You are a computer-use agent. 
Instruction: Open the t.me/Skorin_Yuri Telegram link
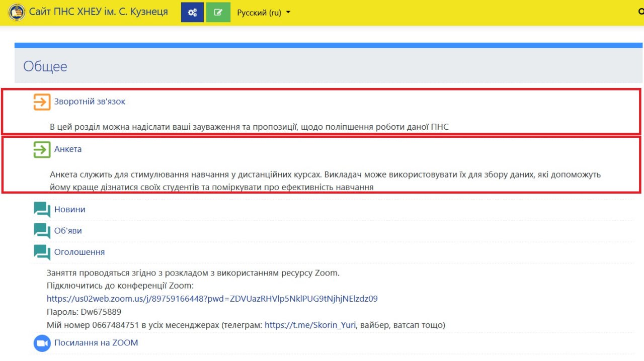tap(310, 325)
